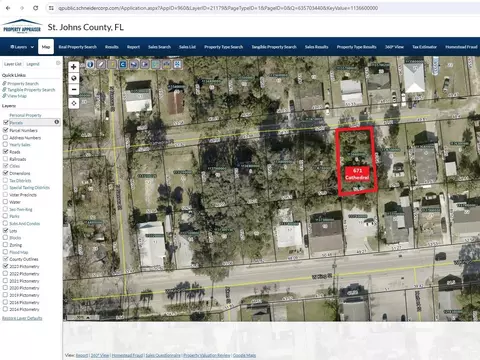Click Homestead Fraud footer link
This screenshot has width=480, height=360.
point(127,355)
